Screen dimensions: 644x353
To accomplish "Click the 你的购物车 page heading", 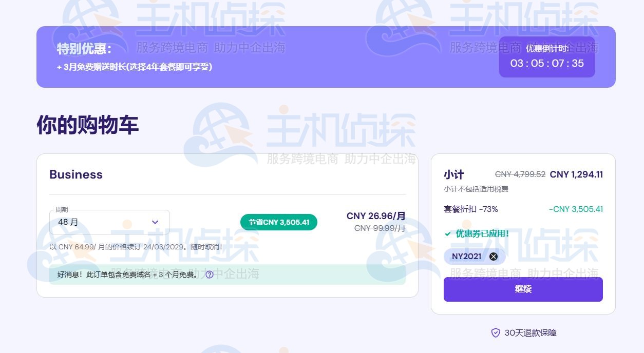I will tap(87, 125).
